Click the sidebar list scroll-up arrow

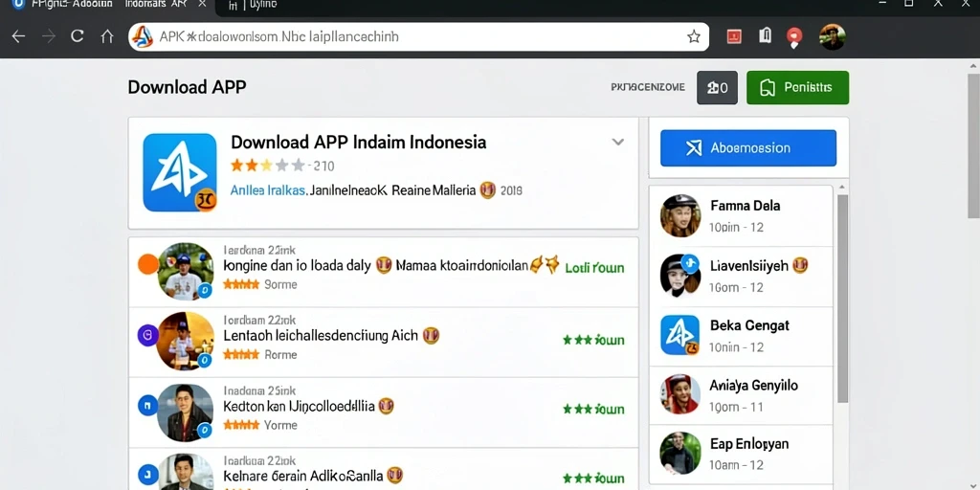[x=842, y=187]
